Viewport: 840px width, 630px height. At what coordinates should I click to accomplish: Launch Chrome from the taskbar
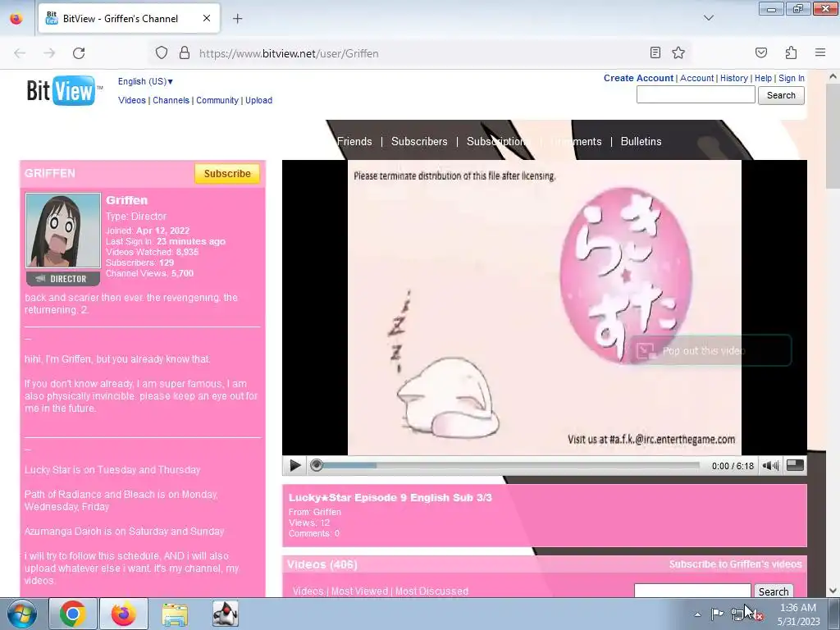[73, 614]
